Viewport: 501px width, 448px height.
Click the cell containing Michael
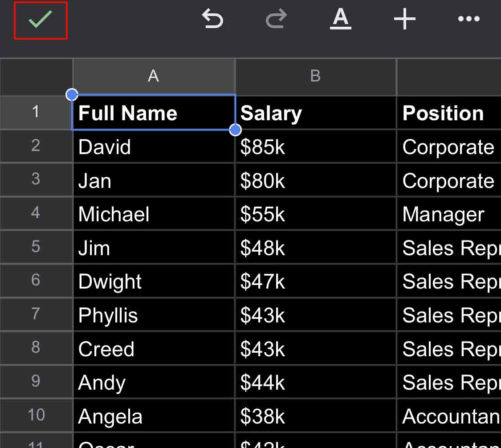point(154,214)
